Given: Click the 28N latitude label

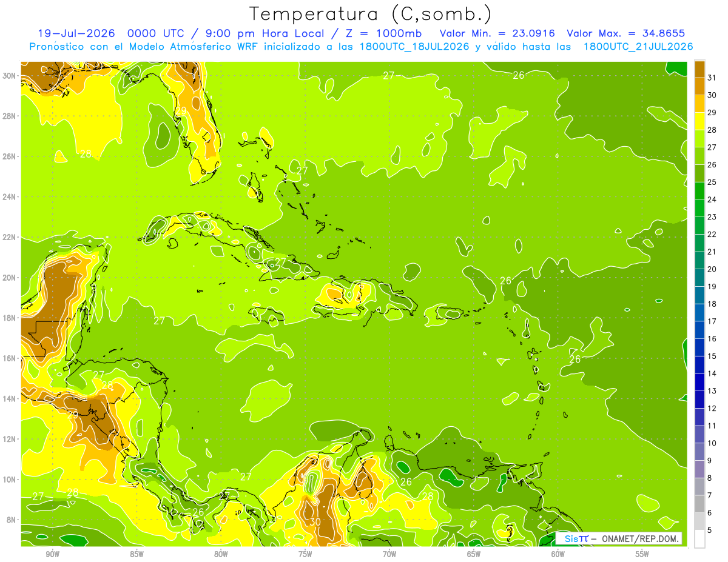Looking at the screenshot, I should [x=10, y=116].
